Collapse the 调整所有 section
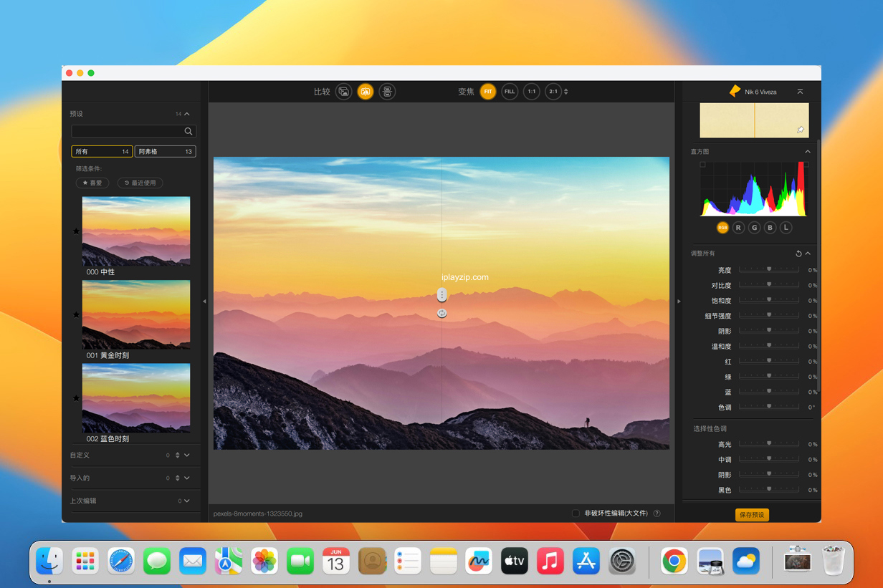This screenshot has width=883, height=588. click(808, 254)
